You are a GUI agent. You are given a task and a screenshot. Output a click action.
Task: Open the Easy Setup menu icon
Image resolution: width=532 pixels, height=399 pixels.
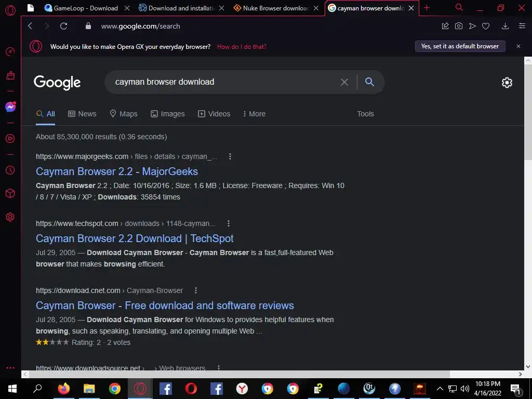coord(522,26)
